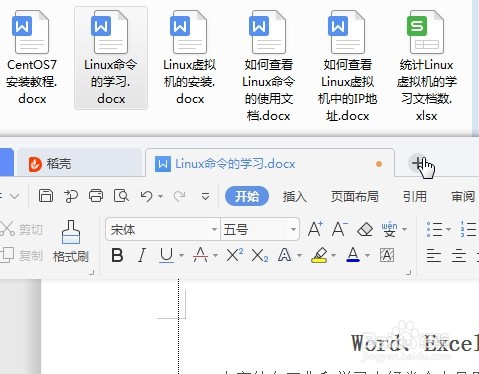Expand the undo history dropdown arrow

click(160, 196)
